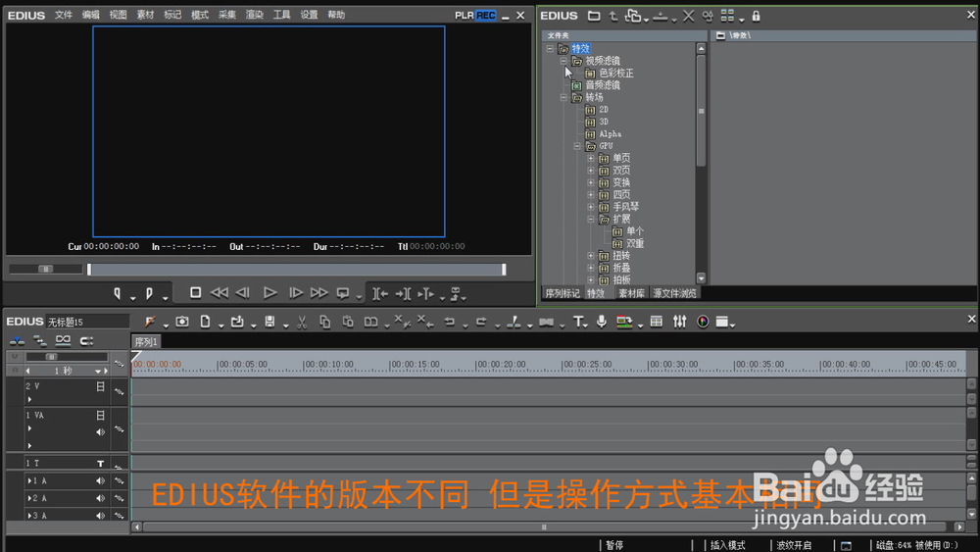This screenshot has height=552, width=980.
Task: Set the Out point marker
Action: pyautogui.click(x=149, y=292)
